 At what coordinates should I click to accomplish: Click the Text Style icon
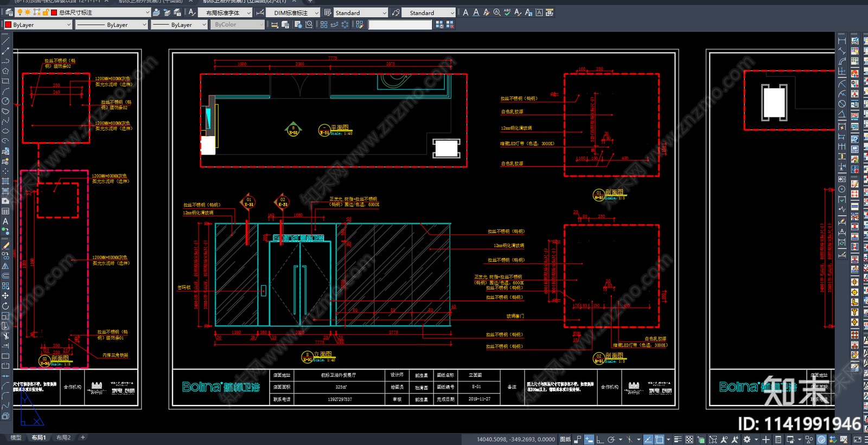click(192, 12)
